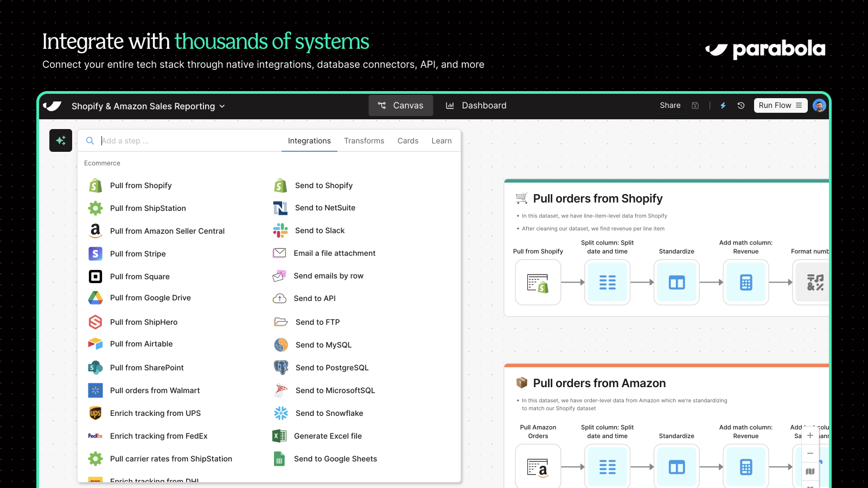Viewport: 868px width, 488px height.
Task: Switch to the Dashboard view
Action: tap(476, 105)
